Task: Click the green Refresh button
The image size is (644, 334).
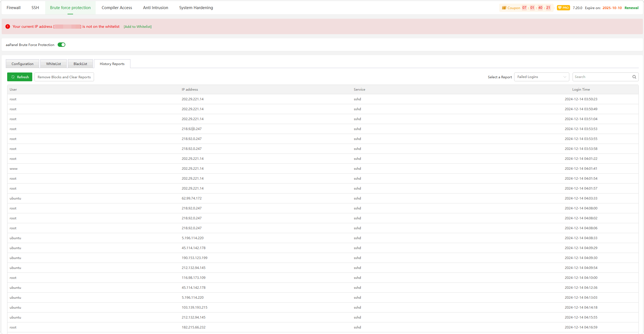Action: [x=20, y=77]
